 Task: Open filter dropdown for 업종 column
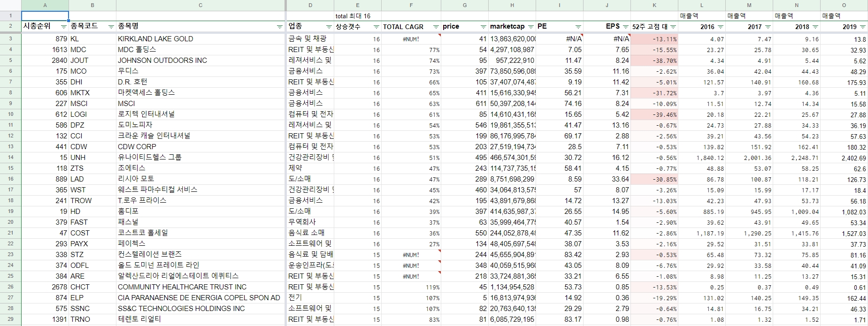tap(329, 27)
